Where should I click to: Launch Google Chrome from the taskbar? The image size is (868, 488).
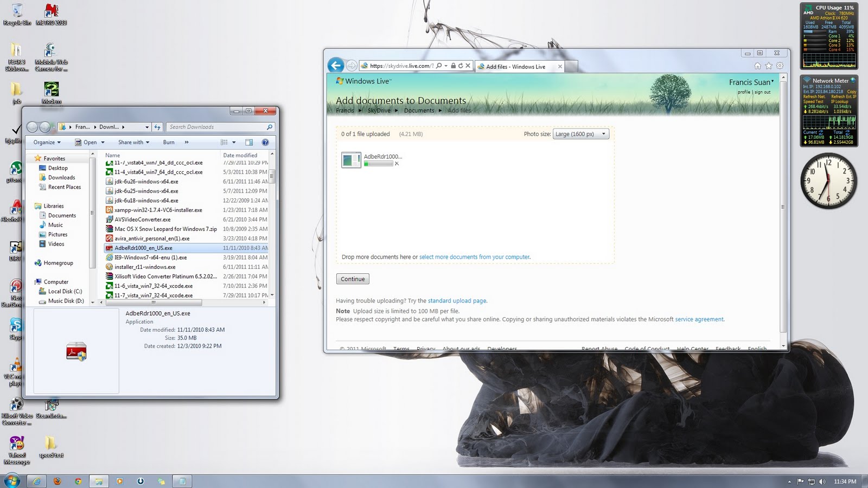click(x=78, y=481)
